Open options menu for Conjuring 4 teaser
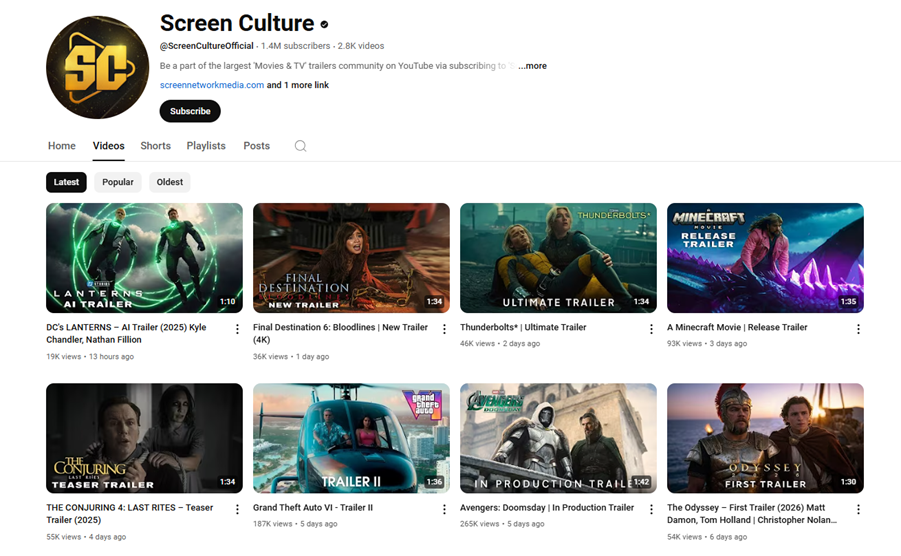Viewport: 901px width, 556px height. click(x=237, y=509)
